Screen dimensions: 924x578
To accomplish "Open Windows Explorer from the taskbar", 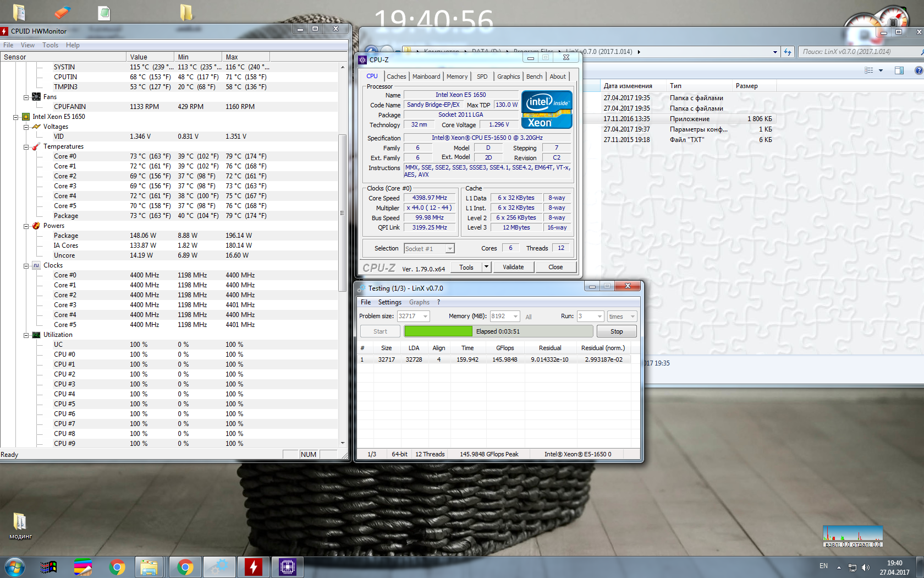I will (x=149, y=566).
